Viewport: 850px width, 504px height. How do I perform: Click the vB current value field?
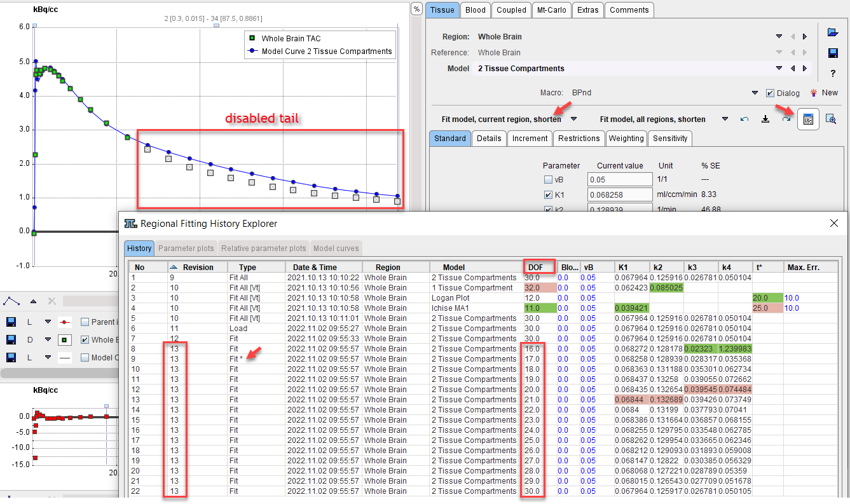pos(620,180)
